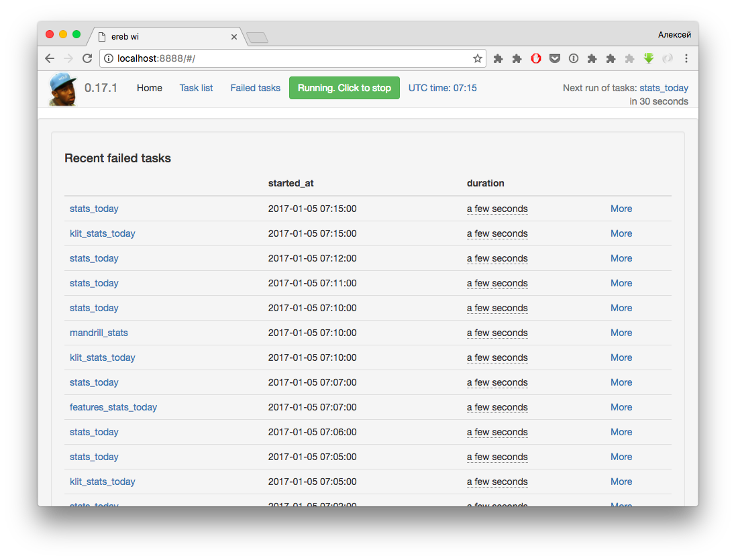Click the avatar logo in the navbar

62,89
